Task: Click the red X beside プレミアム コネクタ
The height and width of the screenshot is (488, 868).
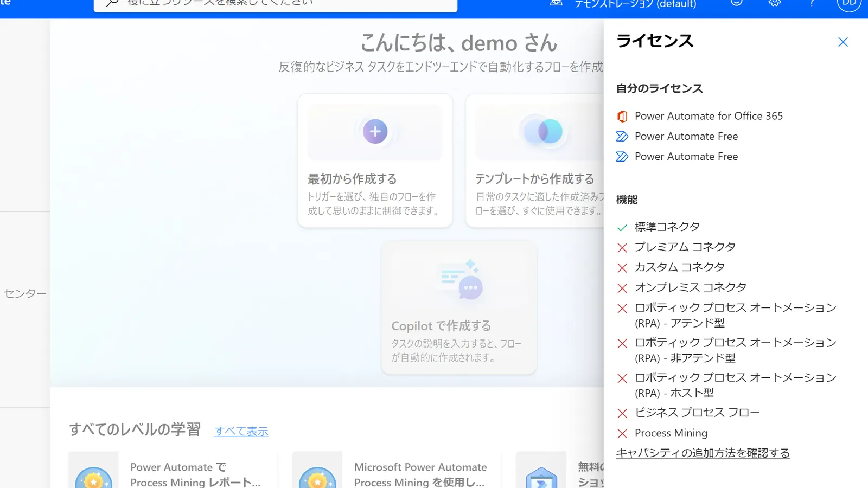Action: click(x=622, y=248)
